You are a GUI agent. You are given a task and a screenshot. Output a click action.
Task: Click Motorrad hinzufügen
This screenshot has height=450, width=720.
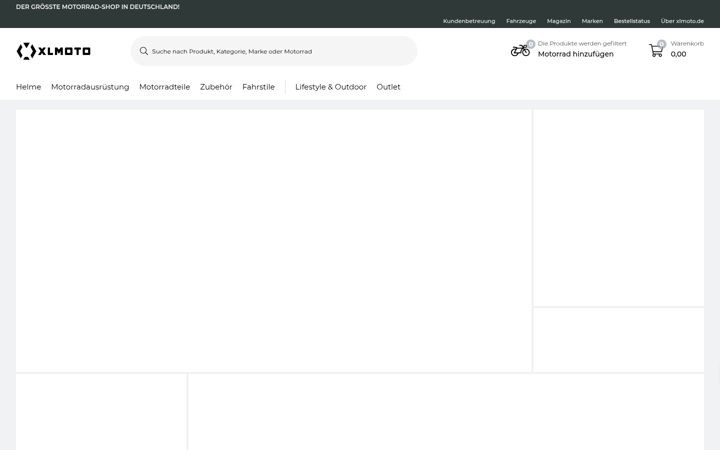(575, 54)
